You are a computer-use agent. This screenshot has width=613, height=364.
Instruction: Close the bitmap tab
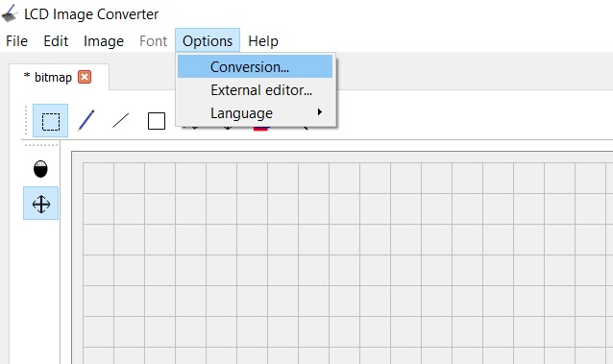[85, 77]
